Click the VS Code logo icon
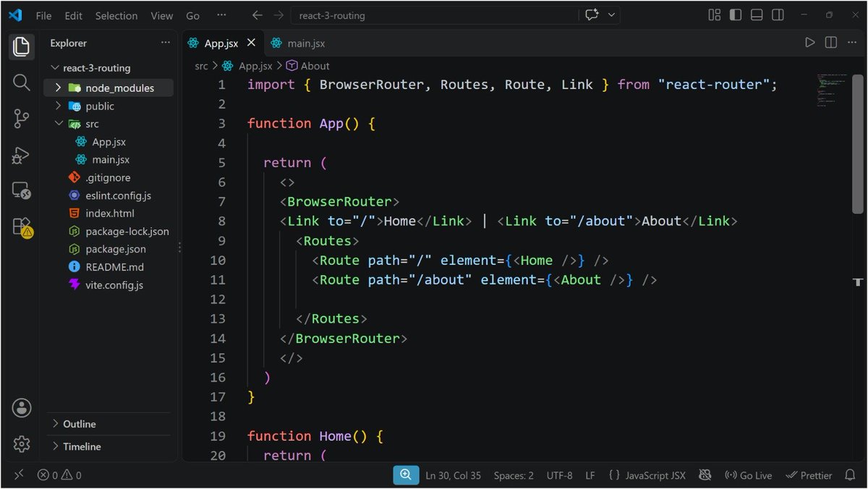This screenshot has height=489, width=868. (15, 15)
